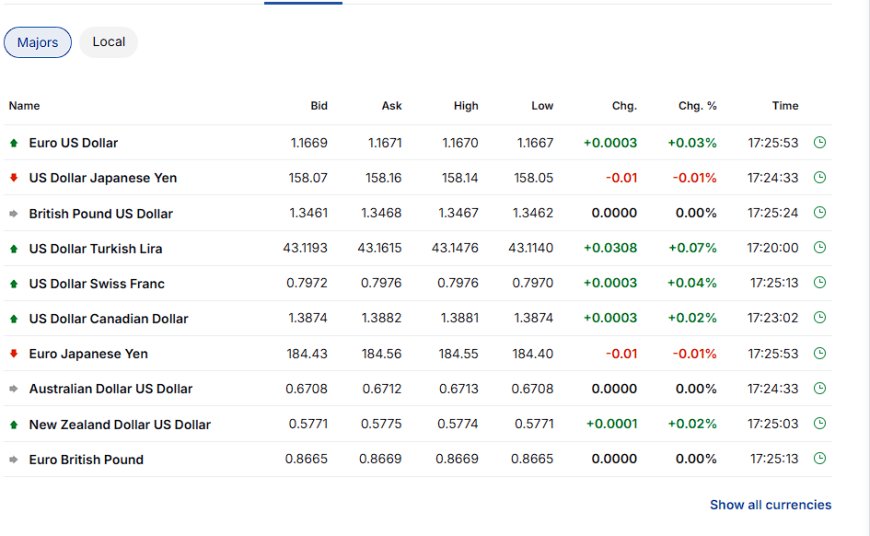
Task: Click Euro US Dollar bid value 1.1669
Action: click(309, 143)
